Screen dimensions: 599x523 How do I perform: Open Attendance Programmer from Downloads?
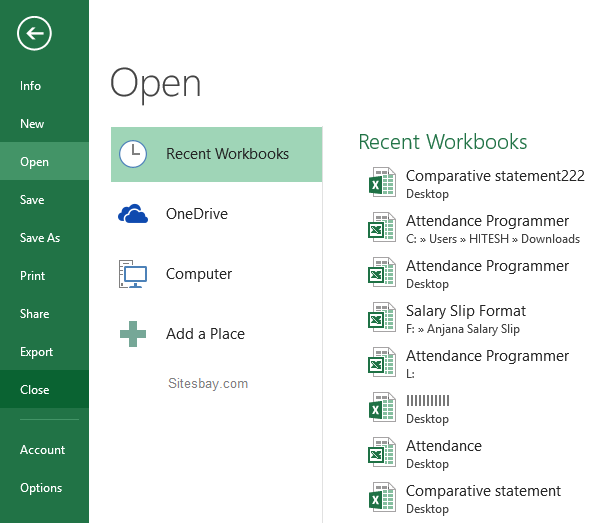[x=487, y=221]
